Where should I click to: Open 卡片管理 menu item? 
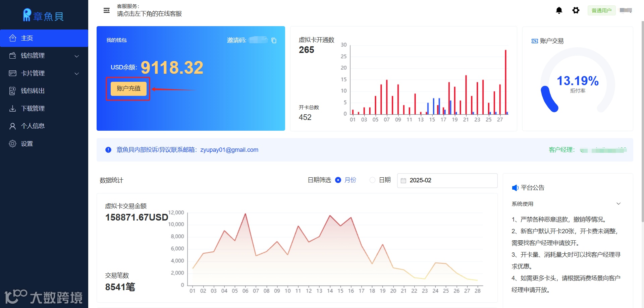(44, 73)
